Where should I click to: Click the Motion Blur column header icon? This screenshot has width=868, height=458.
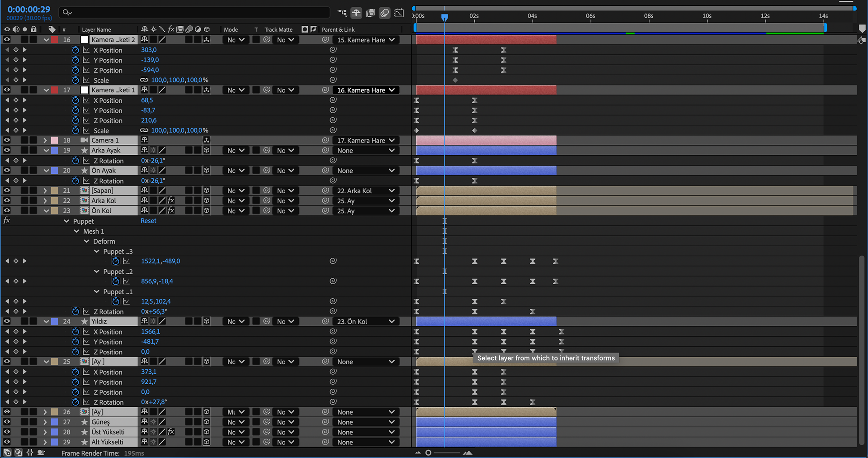[x=189, y=29]
